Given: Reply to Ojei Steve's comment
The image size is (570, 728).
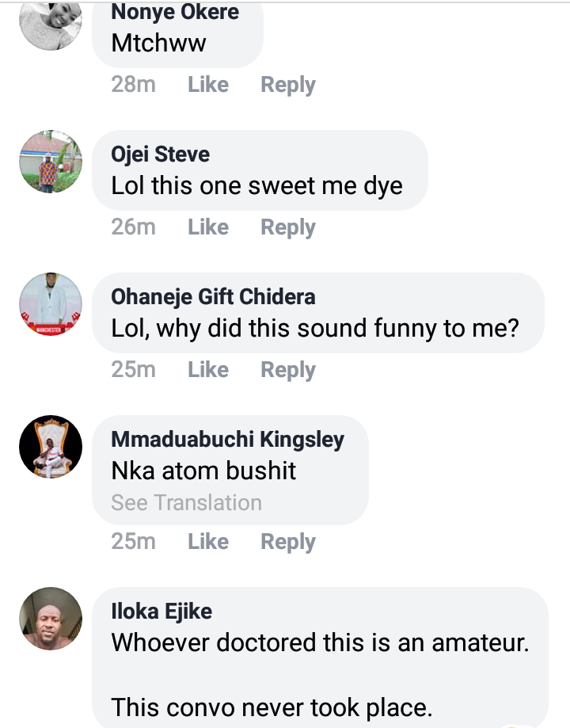Looking at the screenshot, I should point(288,227).
